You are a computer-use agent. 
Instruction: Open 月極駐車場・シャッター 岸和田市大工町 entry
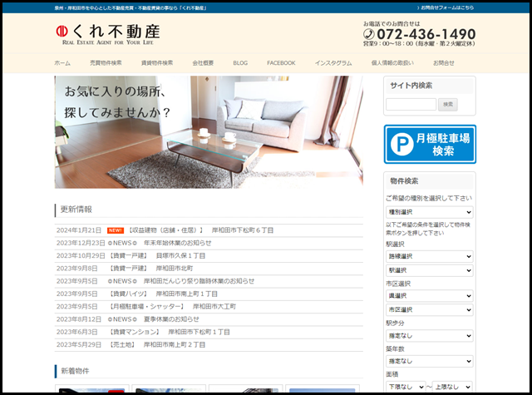[172, 306]
